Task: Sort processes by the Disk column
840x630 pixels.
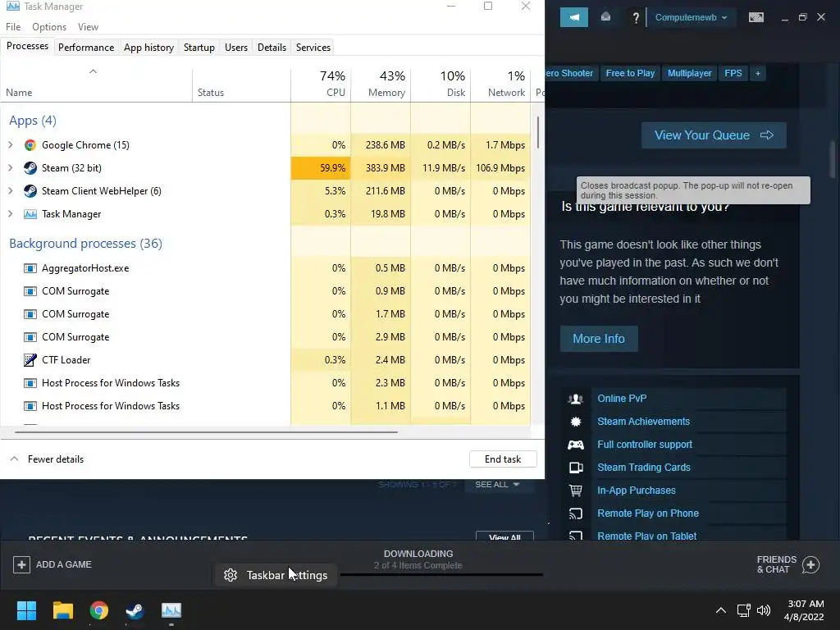Action: tap(441, 84)
